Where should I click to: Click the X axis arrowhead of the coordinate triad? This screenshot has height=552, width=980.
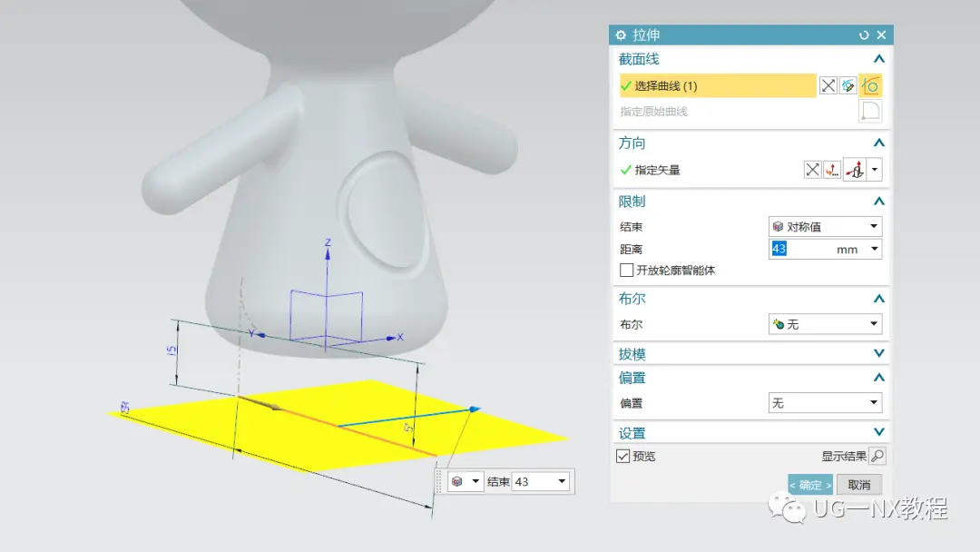pyautogui.click(x=391, y=339)
